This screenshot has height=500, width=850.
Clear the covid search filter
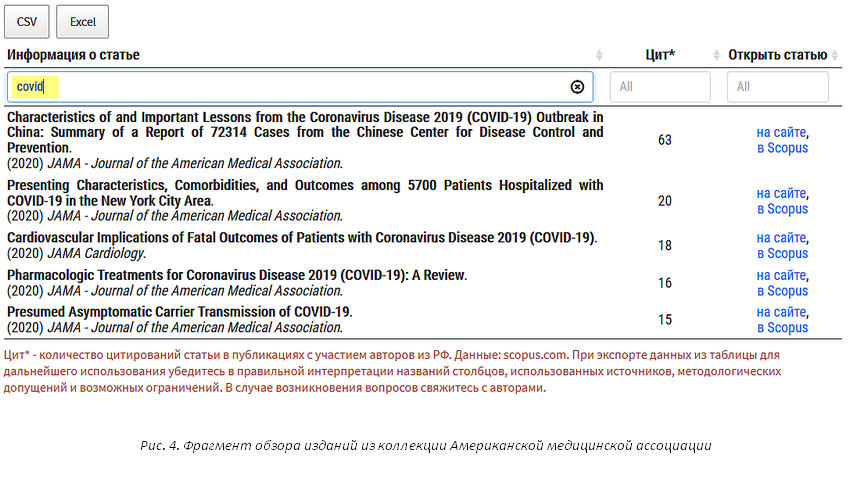(577, 87)
